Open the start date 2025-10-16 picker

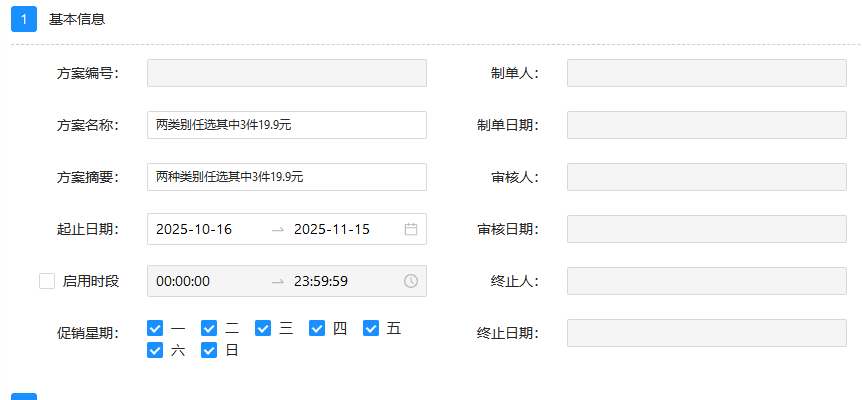(194, 229)
